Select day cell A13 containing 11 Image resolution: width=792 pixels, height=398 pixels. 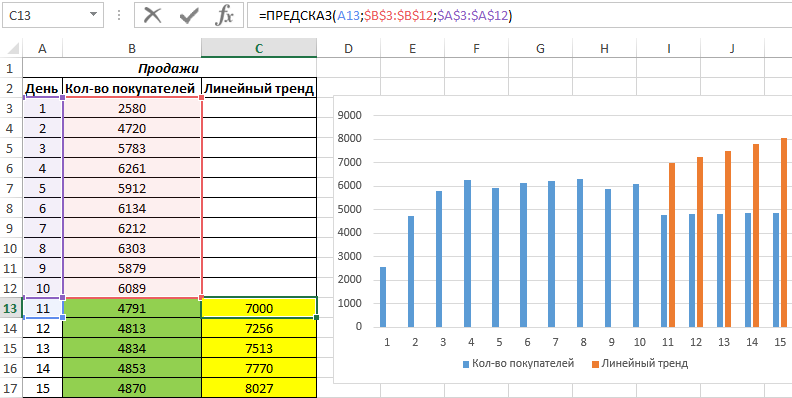click(x=42, y=308)
